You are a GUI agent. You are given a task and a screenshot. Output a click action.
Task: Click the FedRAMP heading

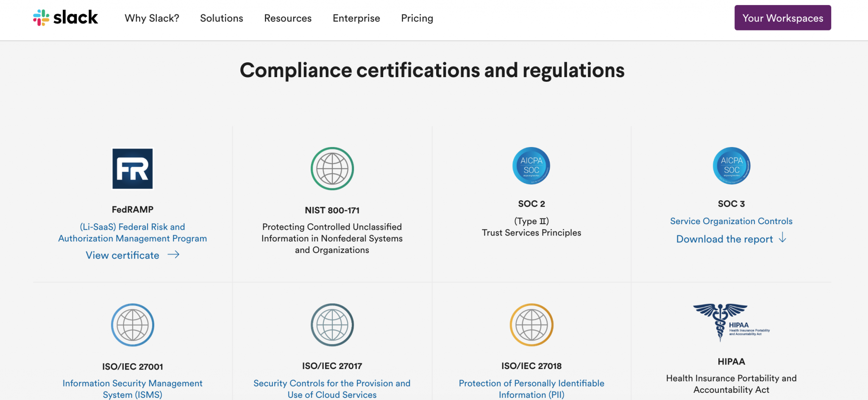[133, 209]
